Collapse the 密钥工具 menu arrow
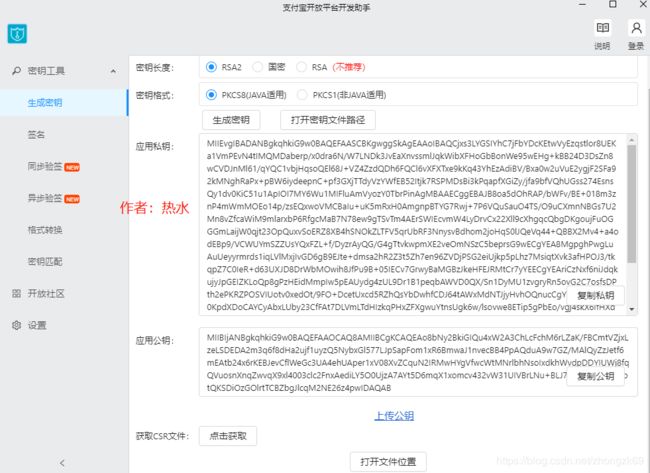This screenshot has width=650, height=473. point(113,71)
